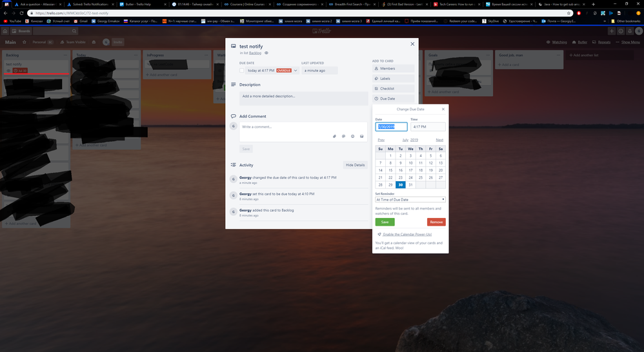Open Butler from the board header
Image resolution: width=644 pixels, height=352 pixels.
point(579,42)
